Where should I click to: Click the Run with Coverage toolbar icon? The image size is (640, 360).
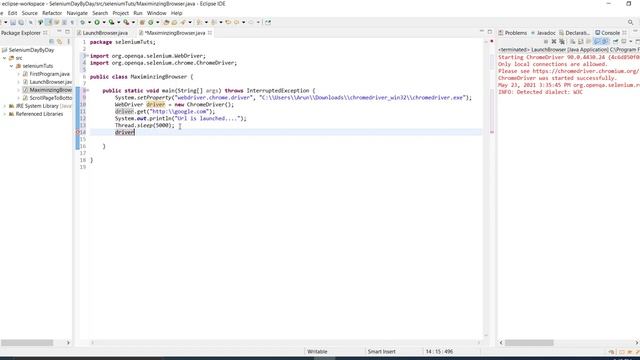(111, 22)
